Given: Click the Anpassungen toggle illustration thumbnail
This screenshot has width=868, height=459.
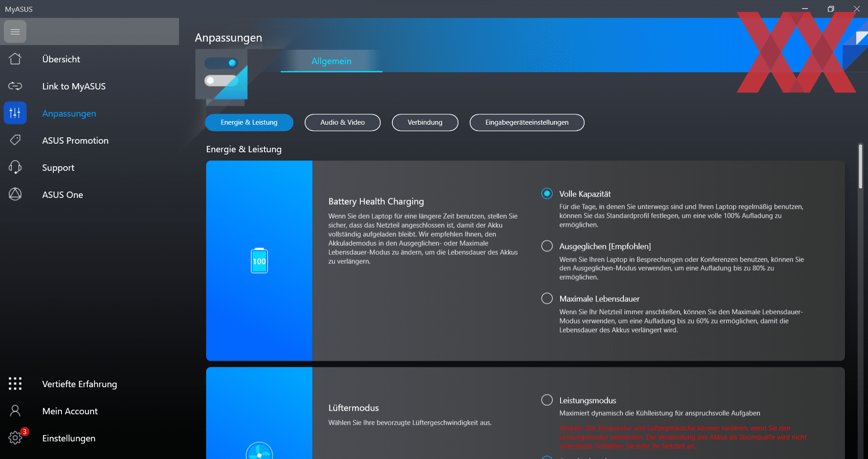Looking at the screenshot, I should 222,75.
